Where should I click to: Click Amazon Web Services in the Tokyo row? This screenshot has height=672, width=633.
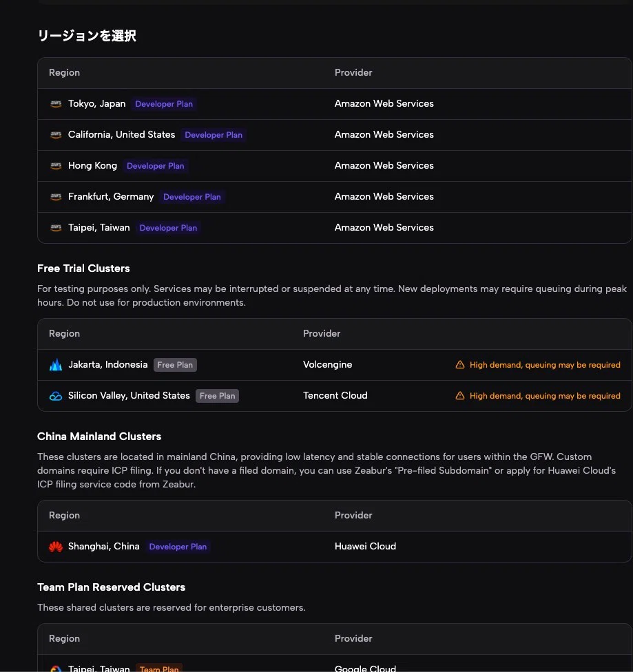click(384, 104)
